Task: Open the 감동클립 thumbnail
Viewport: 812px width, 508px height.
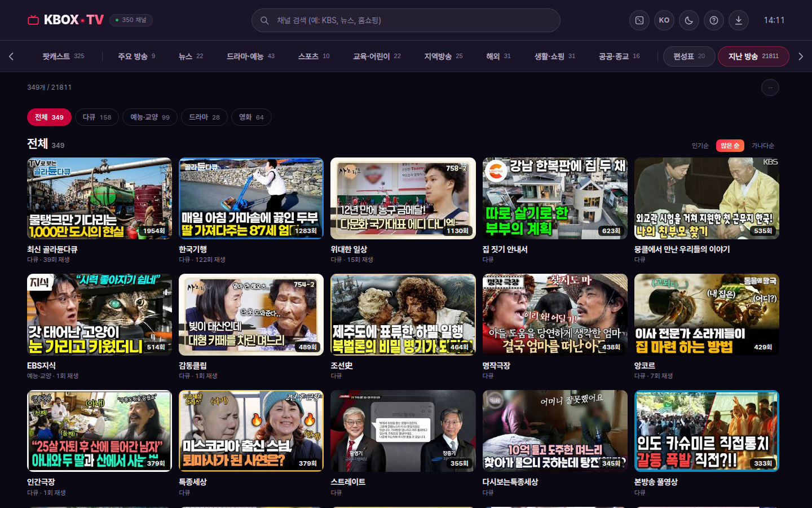Action: [x=251, y=314]
